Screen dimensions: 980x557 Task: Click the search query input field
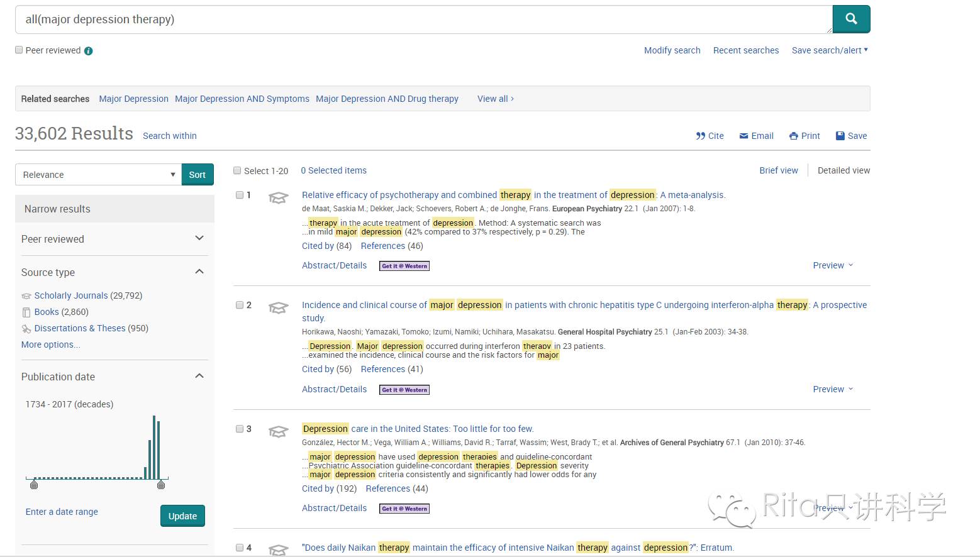coord(423,19)
